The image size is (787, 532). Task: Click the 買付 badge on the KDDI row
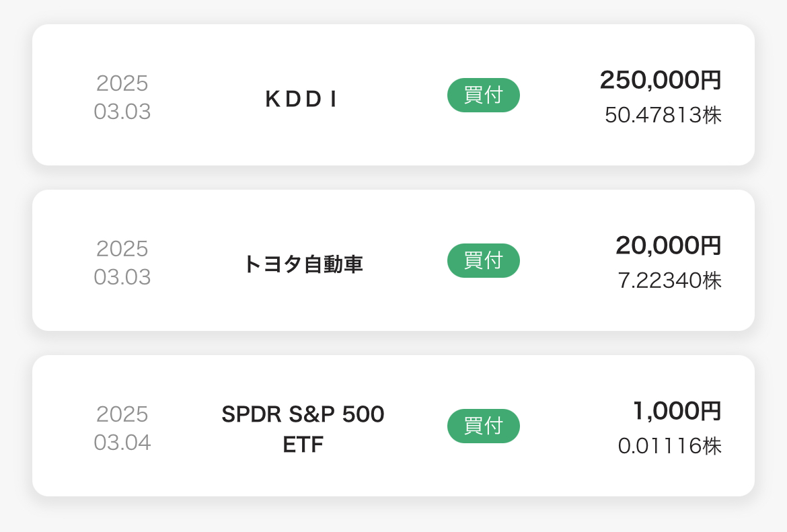click(484, 95)
